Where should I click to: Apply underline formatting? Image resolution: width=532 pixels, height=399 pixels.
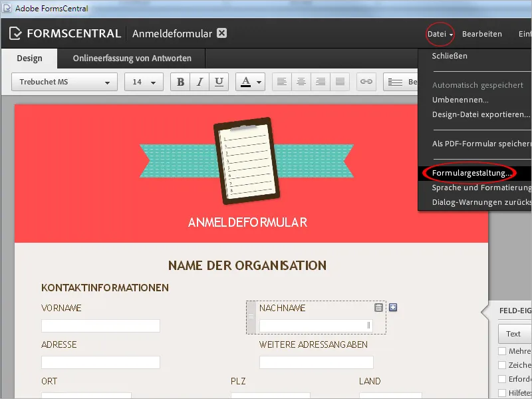tap(218, 81)
